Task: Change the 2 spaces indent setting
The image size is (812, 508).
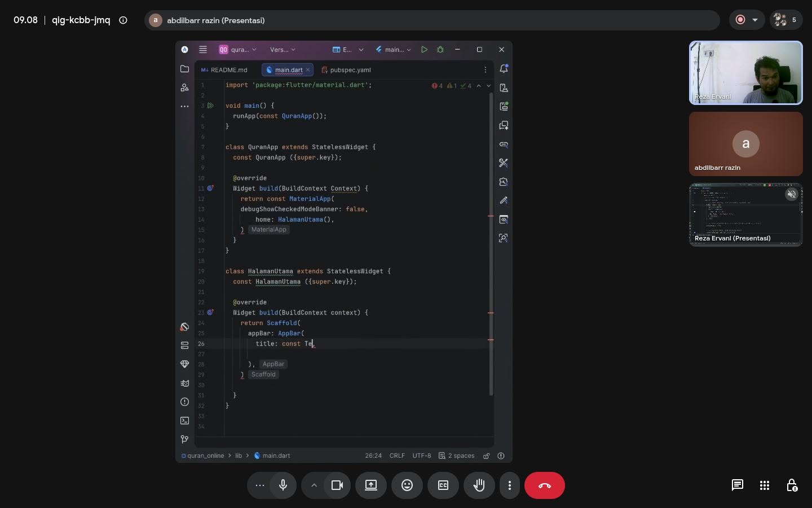Action: point(457,456)
